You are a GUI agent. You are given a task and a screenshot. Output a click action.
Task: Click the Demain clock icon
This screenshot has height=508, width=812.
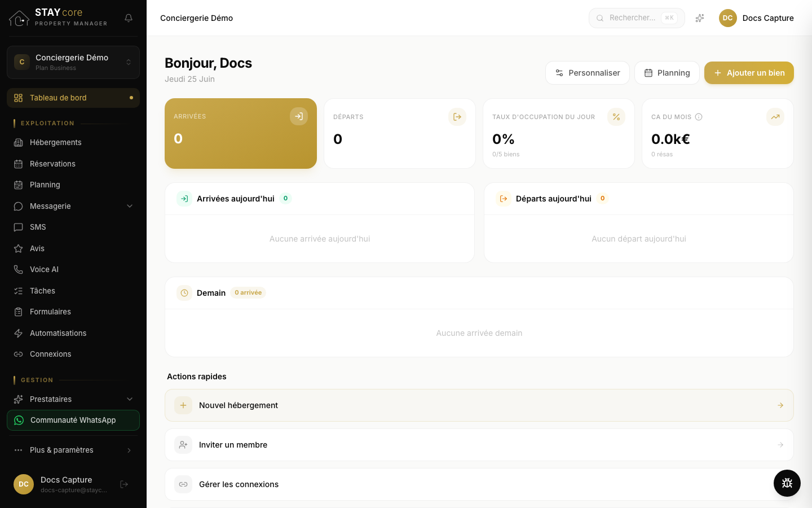[184, 293]
